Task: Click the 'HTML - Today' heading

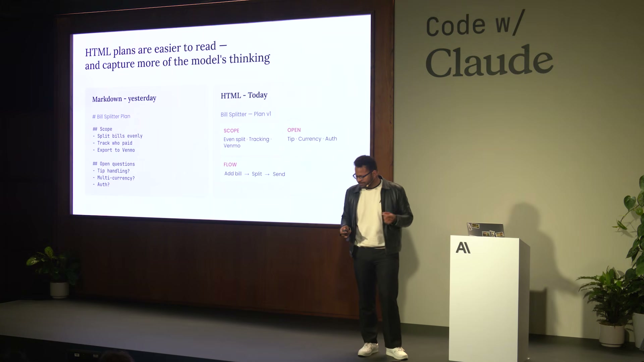Action: (x=244, y=95)
